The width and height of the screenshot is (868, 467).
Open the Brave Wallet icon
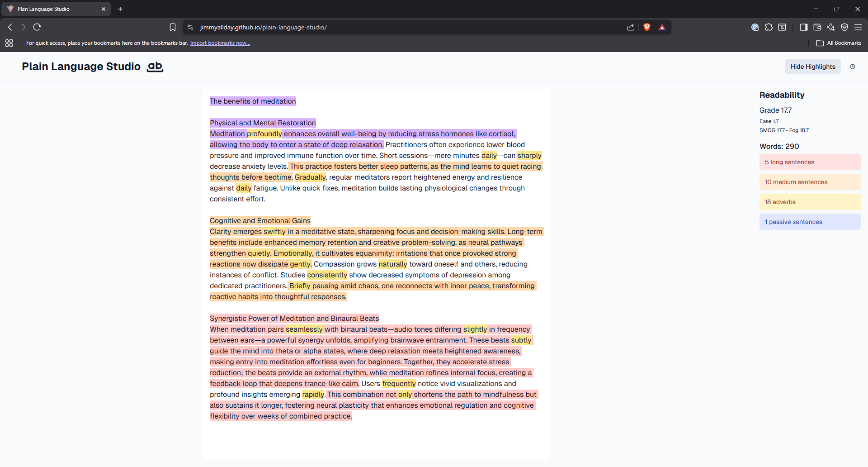pos(817,27)
